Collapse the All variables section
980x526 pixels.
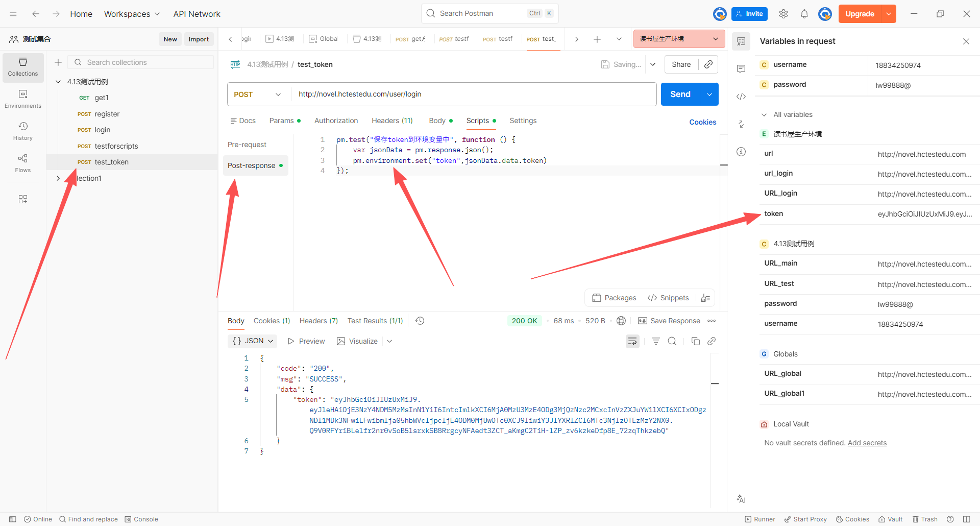point(764,115)
